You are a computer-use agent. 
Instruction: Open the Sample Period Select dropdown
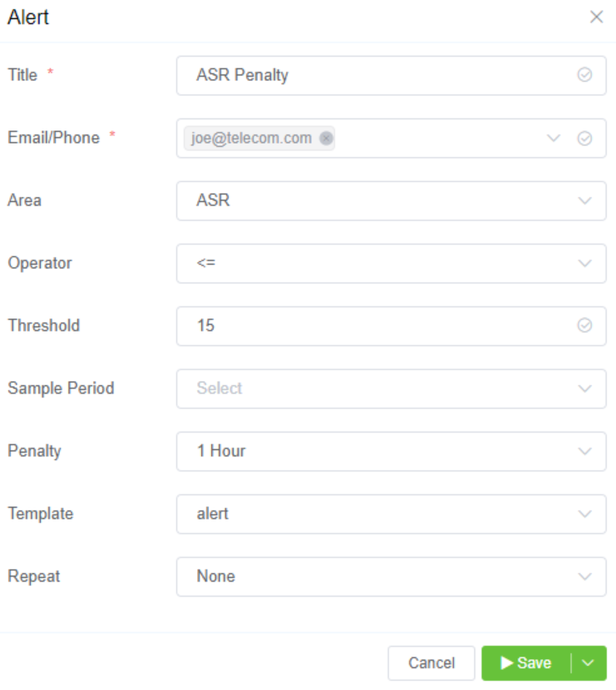(391, 388)
